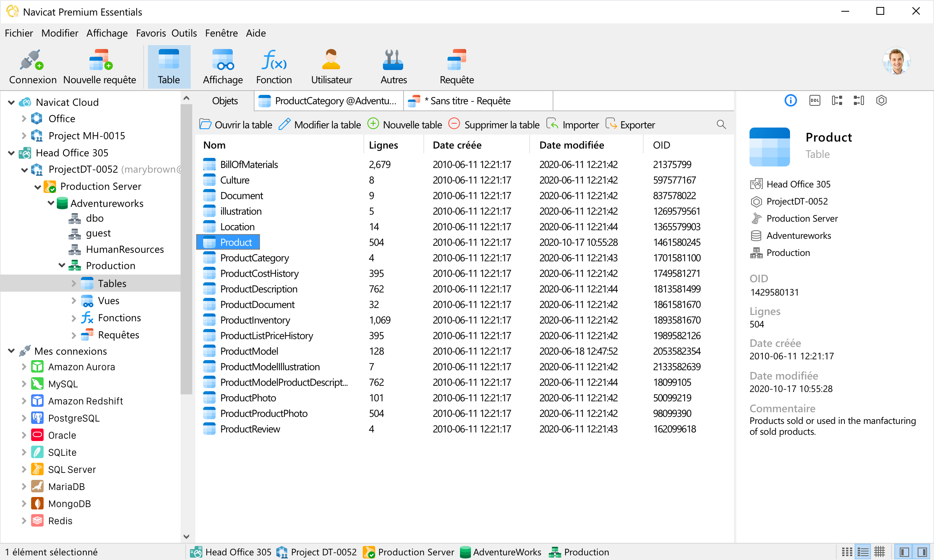Screen dimensions: 934x560
Task: Click the Exporter button
Action: (x=630, y=124)
